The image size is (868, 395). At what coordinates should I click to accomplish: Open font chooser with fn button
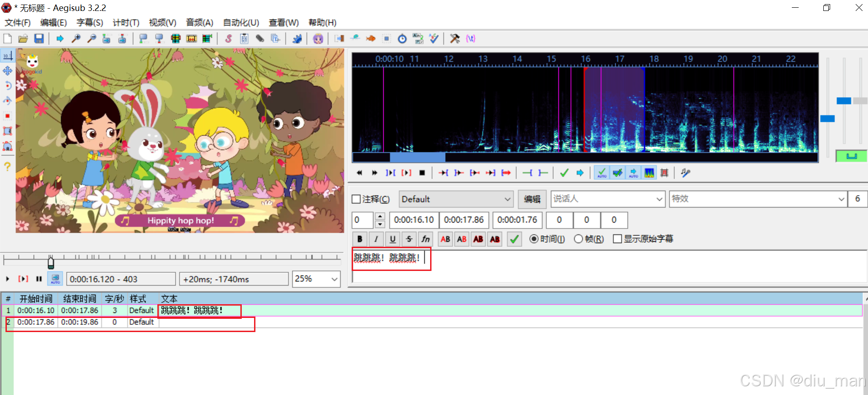425,239
